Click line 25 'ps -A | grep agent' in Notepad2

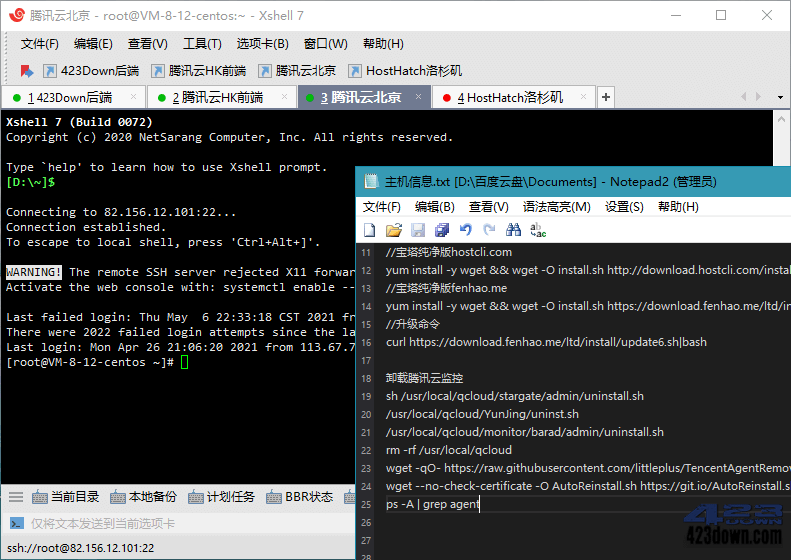coord(432,504)
